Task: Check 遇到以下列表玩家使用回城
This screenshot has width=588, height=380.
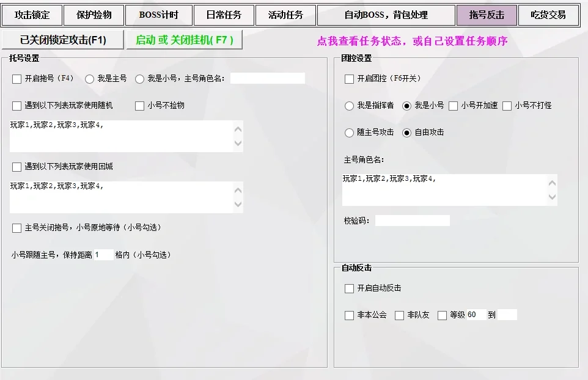Action: 17,167
